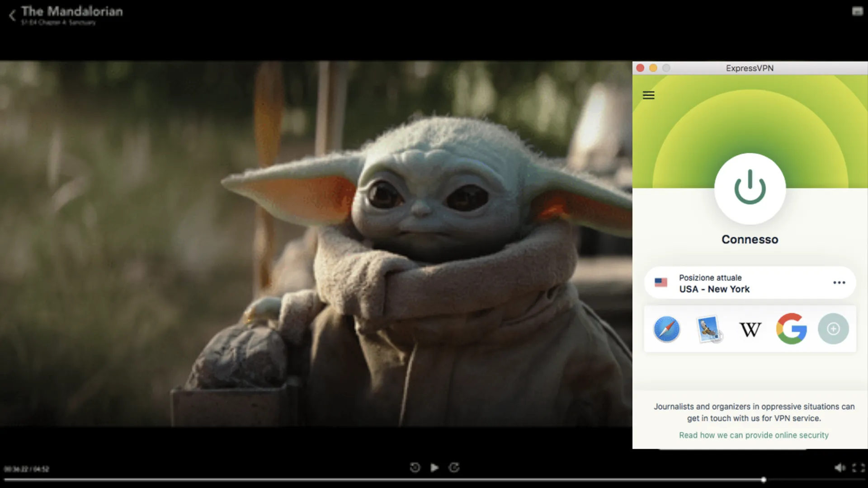Image resolution: width=868 pixels, height=488 pixels.
Task: Open the Google shortcut in ExpressVPN
Action: pyautogui.click(x=792, y=329)
